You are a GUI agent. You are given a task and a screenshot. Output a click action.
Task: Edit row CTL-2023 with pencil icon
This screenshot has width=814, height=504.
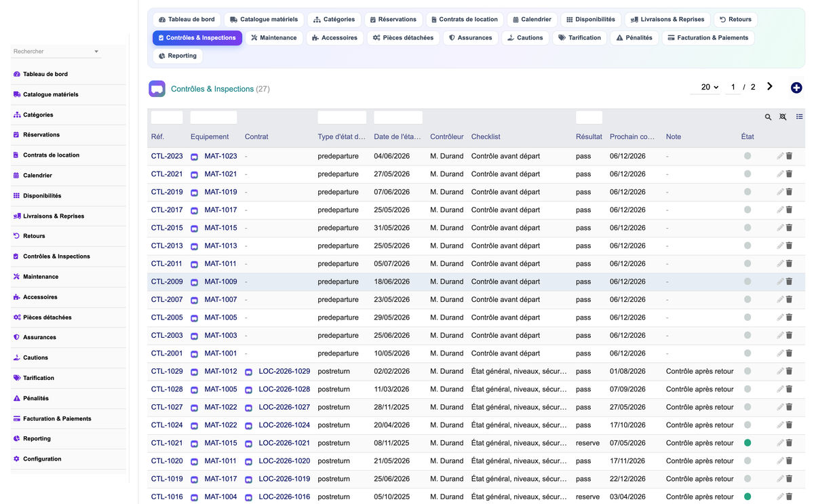[780, 156]
